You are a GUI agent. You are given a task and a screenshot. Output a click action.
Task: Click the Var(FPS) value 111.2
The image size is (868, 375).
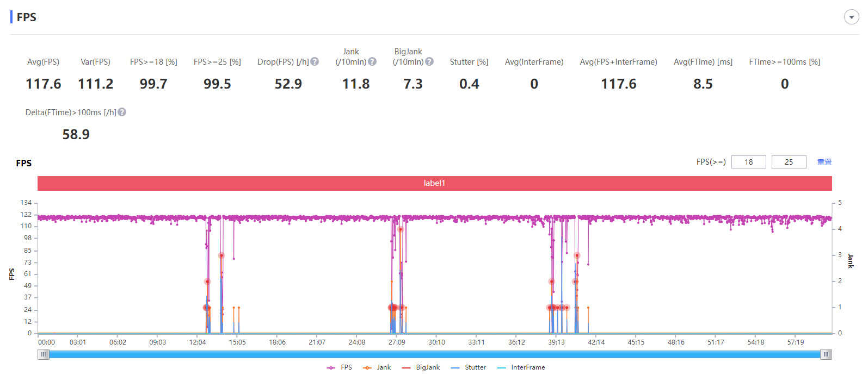click(96, 84)
